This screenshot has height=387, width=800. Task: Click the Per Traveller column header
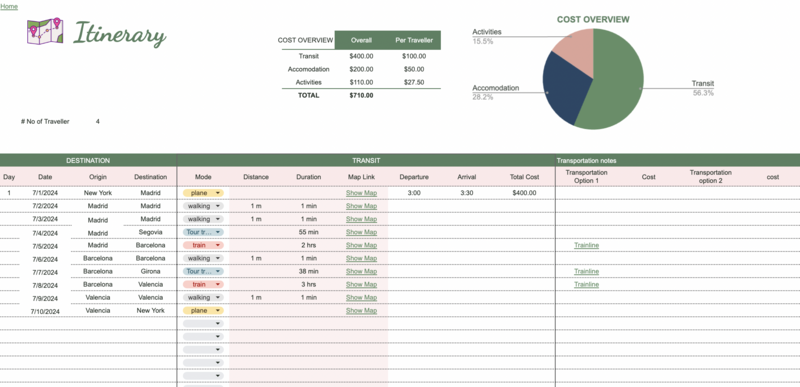click(x=414, y=40)
